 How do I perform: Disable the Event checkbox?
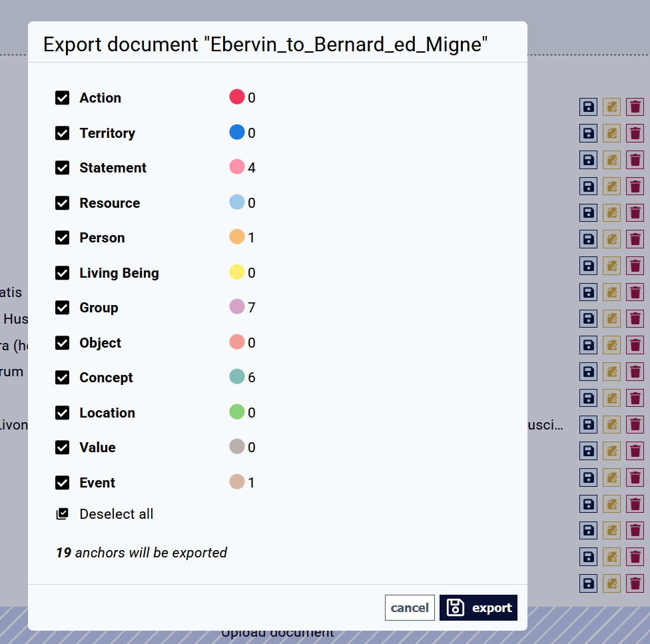pyautogui.click(x=63, y=483)
